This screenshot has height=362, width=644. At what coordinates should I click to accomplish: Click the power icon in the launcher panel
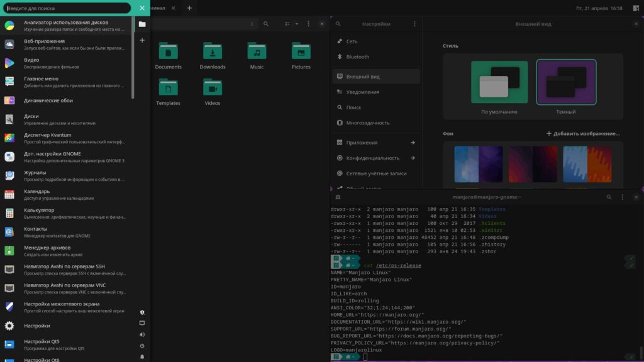point(142,346)
